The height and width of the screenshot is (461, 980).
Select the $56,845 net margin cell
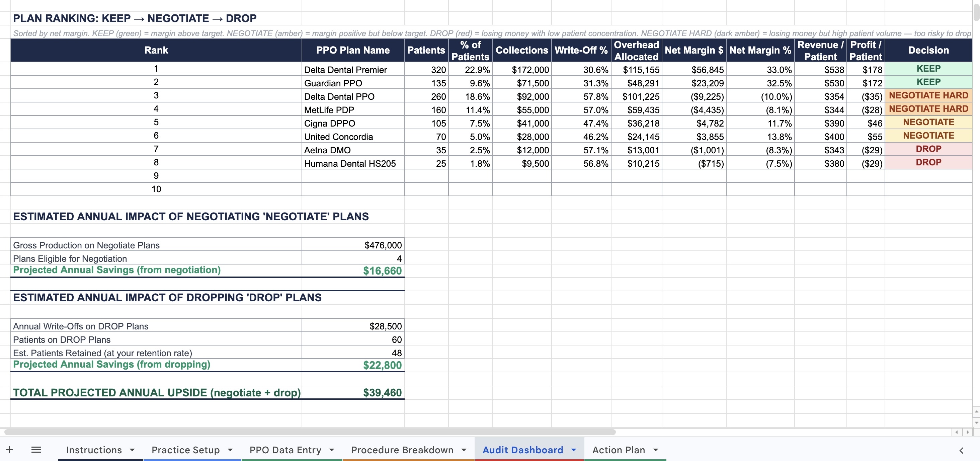[x=694, y=70]
